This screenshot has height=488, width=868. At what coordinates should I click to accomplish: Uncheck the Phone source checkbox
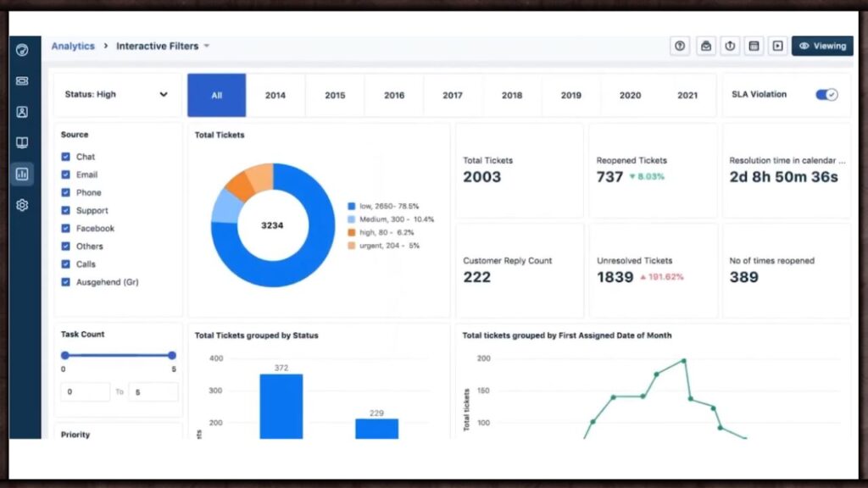(x=66, y=192)
